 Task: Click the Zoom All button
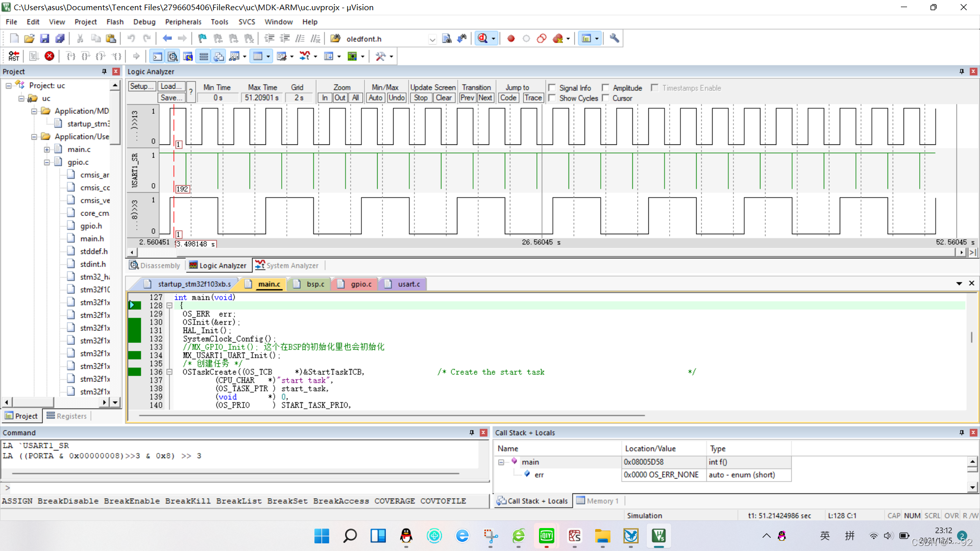(x=356, y=98)
